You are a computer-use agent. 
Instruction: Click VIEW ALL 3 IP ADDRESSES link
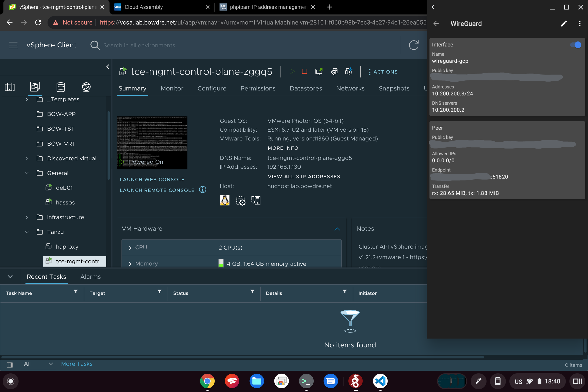coord(303,177)
